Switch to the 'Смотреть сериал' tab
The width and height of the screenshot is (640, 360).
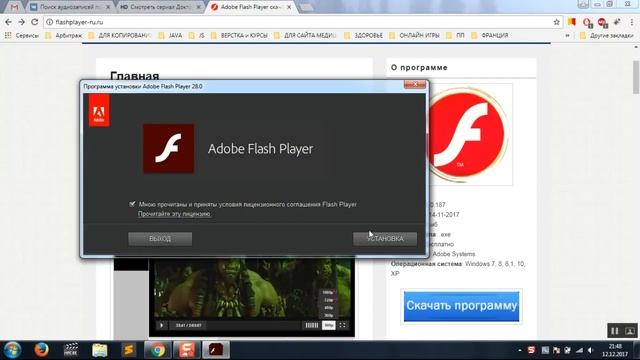click(160, 7)
